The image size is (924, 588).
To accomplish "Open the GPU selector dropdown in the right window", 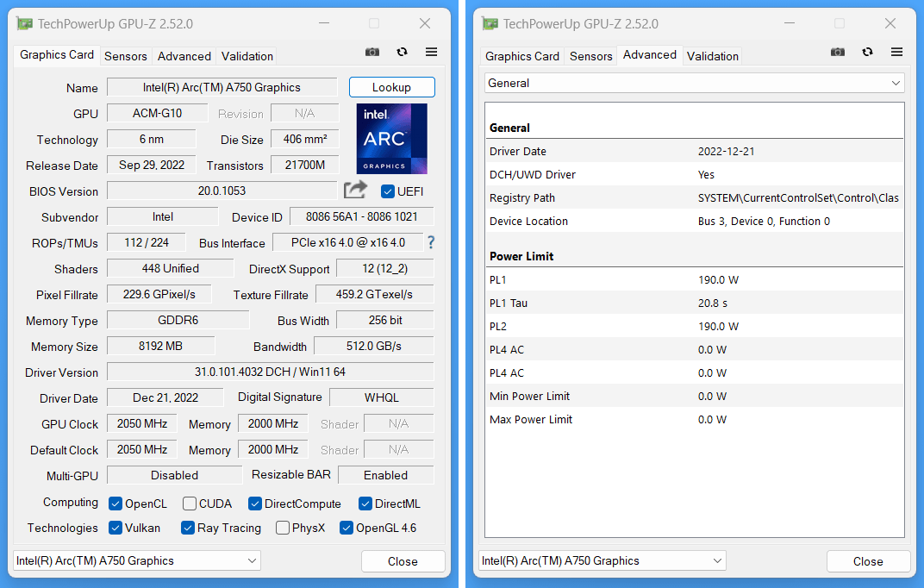I will click(602, 560).
